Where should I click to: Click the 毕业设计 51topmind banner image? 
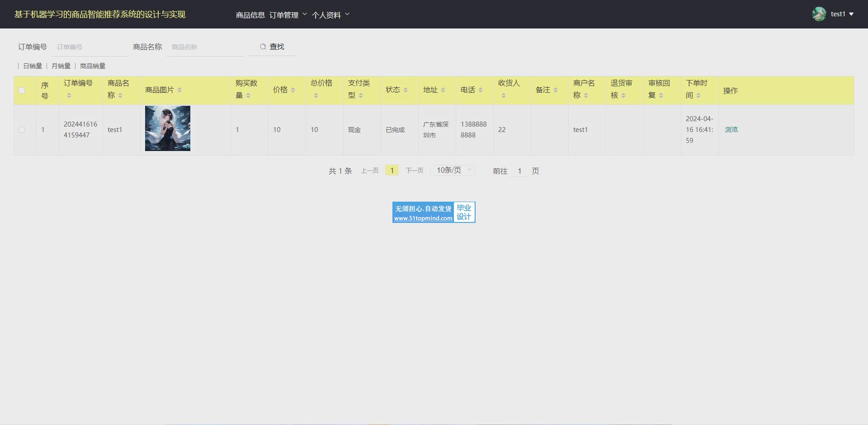[434, 212]
